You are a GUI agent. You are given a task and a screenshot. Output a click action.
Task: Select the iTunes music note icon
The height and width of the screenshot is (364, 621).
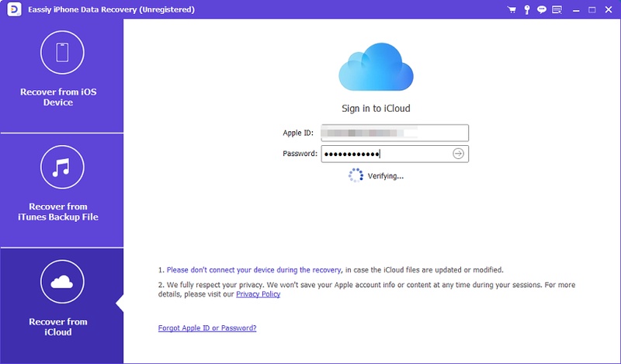pos(62,167)
